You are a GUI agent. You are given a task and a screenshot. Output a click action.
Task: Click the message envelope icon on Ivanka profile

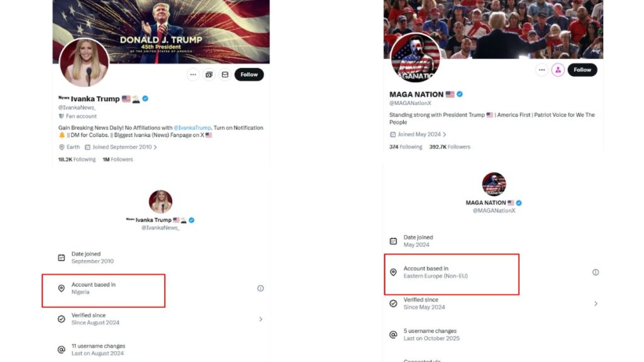click(225, 75)
